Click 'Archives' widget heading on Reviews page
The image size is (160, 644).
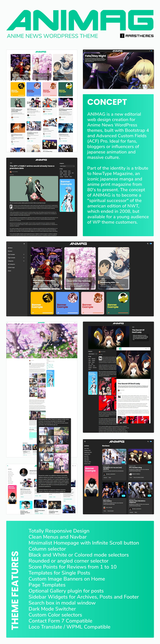(86, 446)
